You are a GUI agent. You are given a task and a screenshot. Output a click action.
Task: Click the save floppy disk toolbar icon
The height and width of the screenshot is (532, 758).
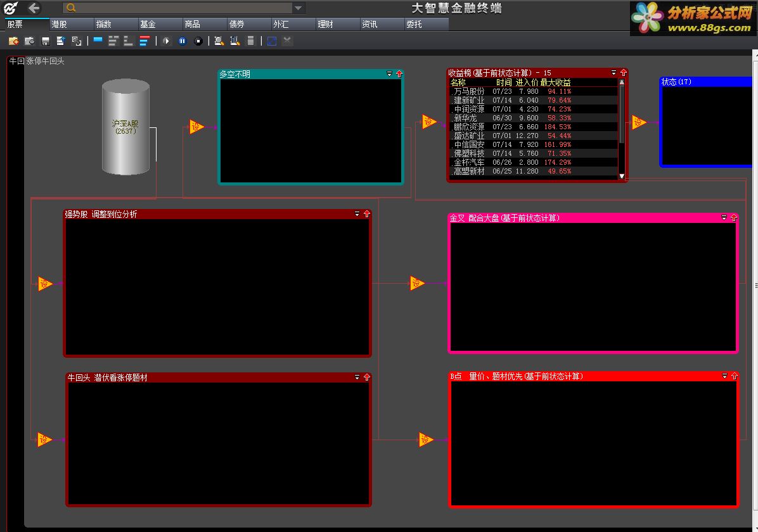coord(46,41)
